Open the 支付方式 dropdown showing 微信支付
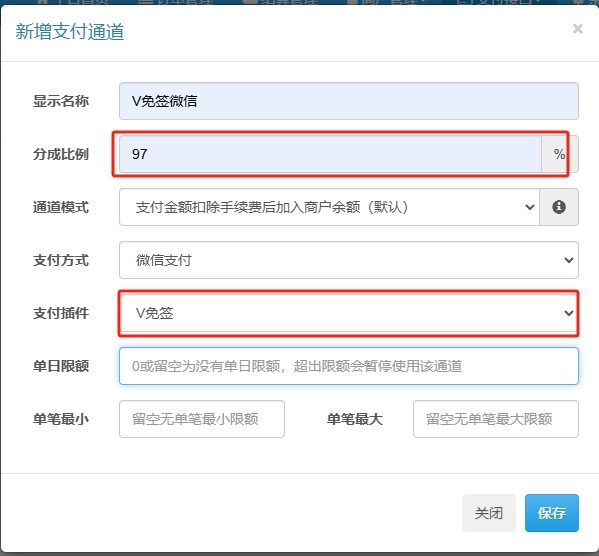This screenshot has height=556, width=599. tap(349, 260)
